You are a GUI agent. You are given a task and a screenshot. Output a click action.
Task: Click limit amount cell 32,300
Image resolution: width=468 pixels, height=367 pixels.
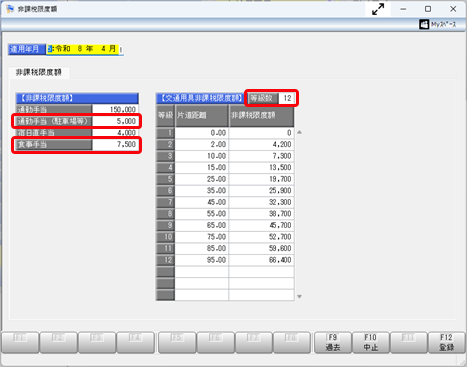tap(261, 202)
